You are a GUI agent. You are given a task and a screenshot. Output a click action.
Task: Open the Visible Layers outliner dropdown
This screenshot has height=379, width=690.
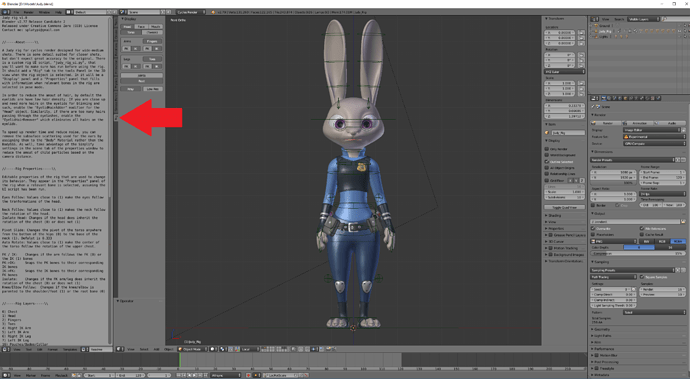pos(643,19)
